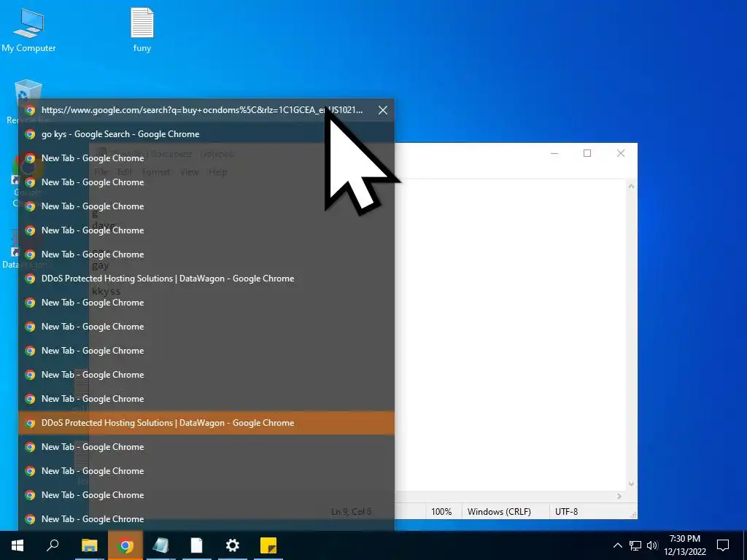Switch to the go kys - Google Search window
Image resolution: width=747 pixels, height=560 pixels.
[x=206, y=134]
